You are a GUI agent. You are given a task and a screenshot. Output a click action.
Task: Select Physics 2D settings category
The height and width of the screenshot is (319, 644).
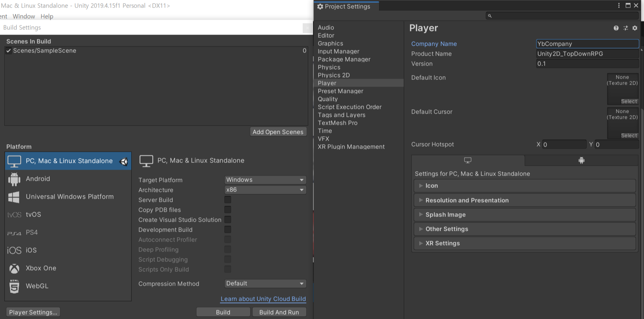(x=334, y=75)
